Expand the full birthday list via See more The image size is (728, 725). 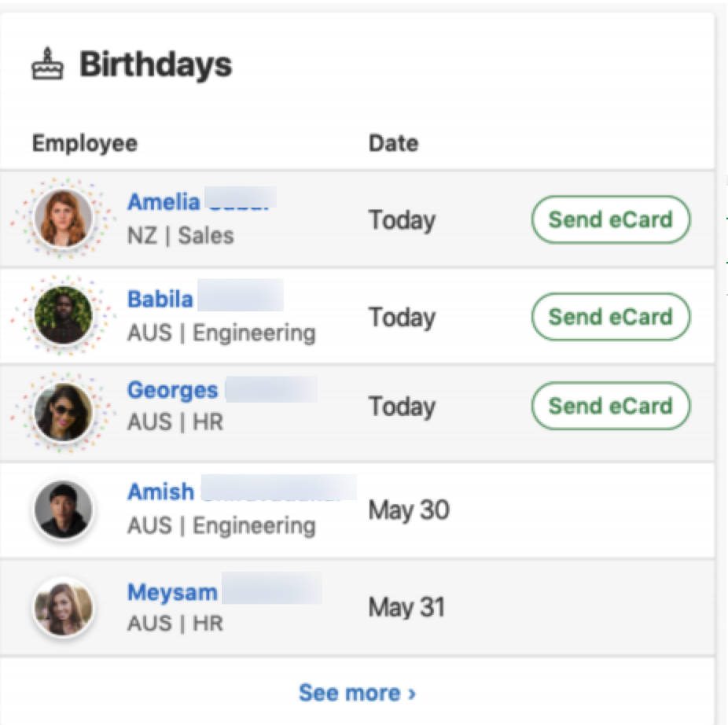(x=358, y=693)
